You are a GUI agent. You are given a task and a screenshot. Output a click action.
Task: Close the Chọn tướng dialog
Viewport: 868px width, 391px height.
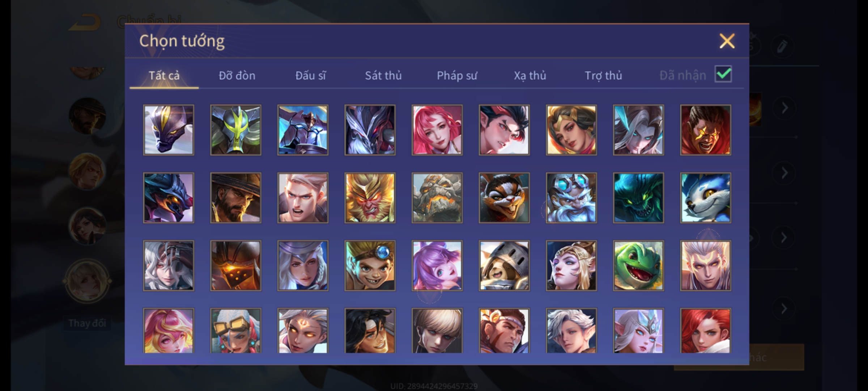click(727, 41)
